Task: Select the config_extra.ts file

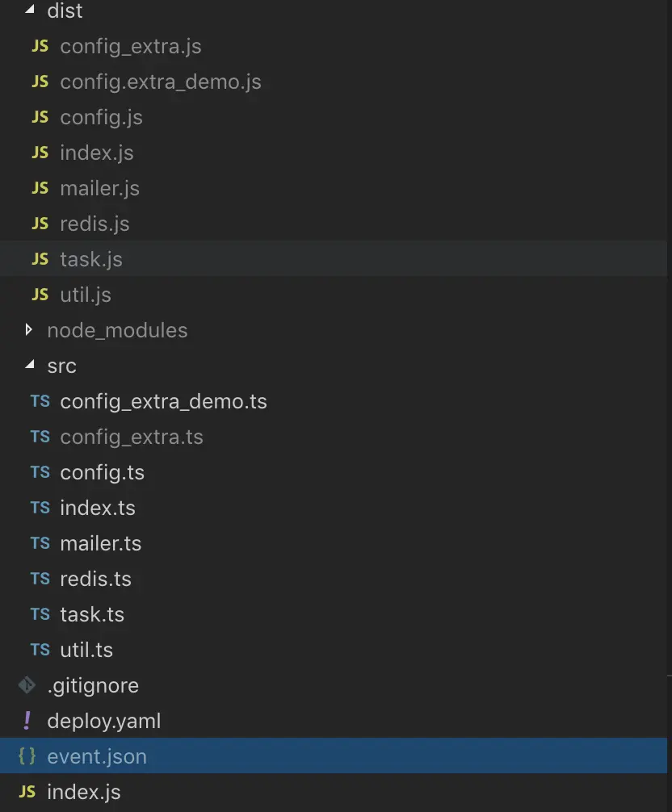Action: click(131, 437)
